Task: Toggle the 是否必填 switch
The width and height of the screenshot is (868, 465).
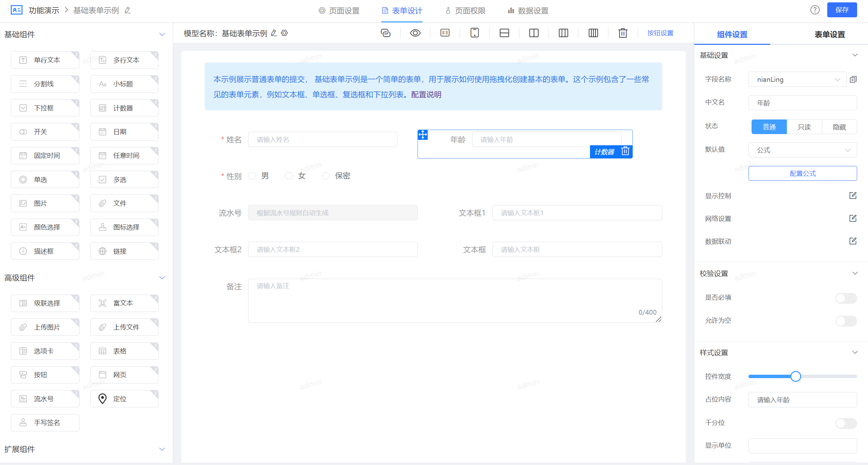Action: coord(846,298)
